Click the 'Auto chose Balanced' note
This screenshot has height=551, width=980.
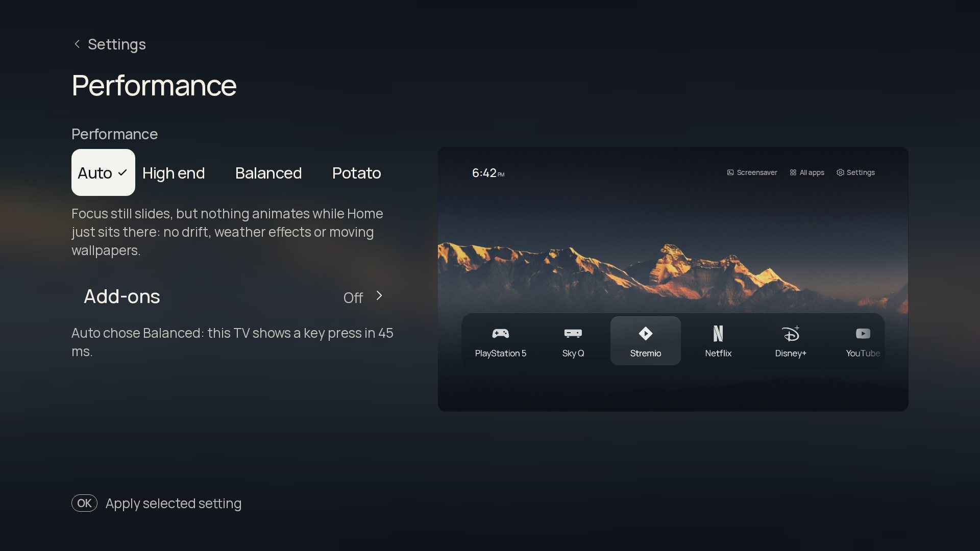pyautogui.click(x=232, y=342)
